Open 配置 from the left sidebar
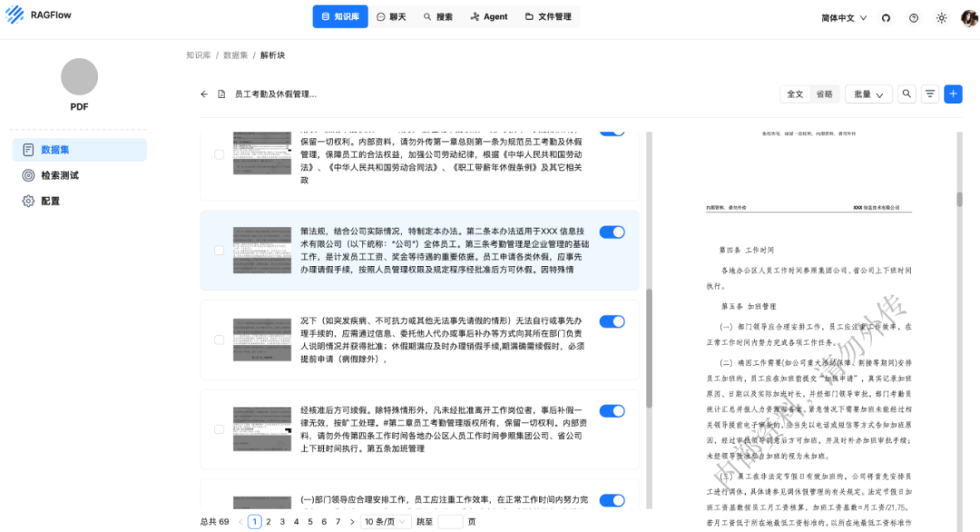 click(52, 202)
